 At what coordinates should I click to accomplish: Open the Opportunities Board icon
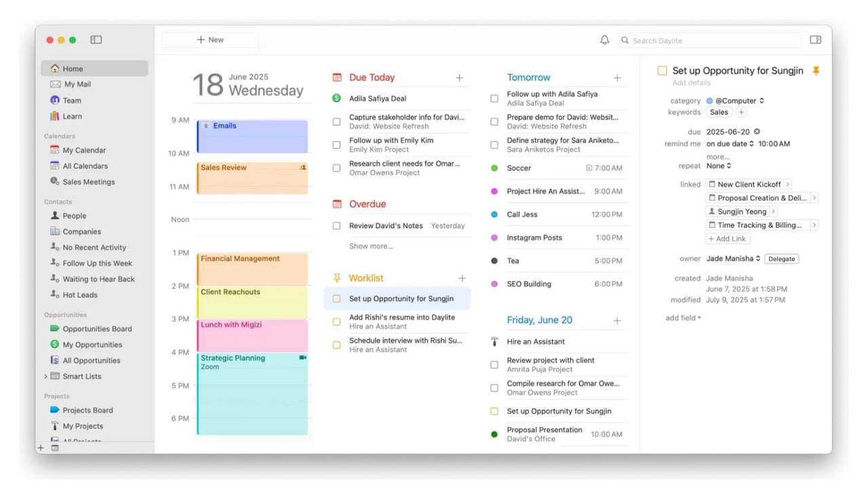coord(55,329)
